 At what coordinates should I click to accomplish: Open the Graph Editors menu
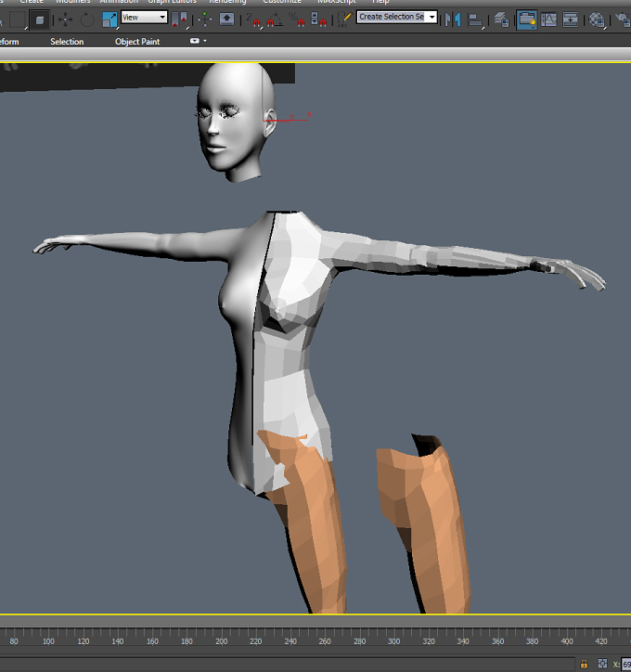click(x=172, y=2)
